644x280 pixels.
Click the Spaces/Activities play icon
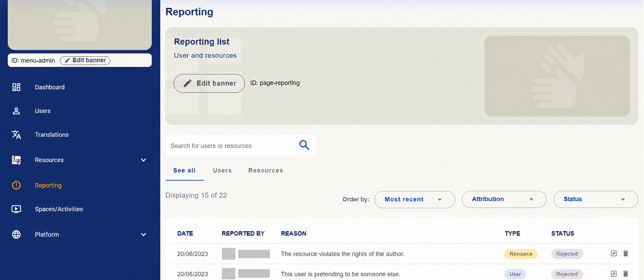(16, 209)
